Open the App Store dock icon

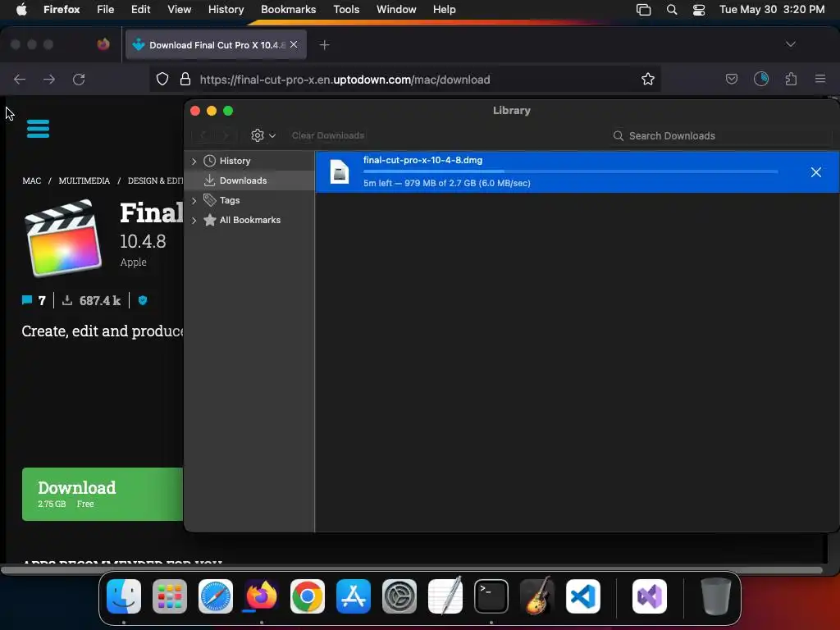tap(354, 596)
